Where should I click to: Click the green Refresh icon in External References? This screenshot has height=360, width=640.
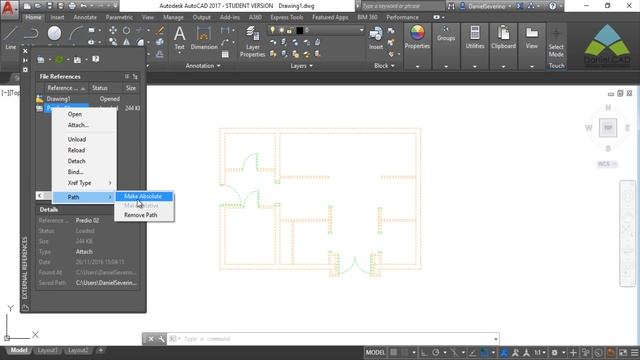[x=59, y=60]
